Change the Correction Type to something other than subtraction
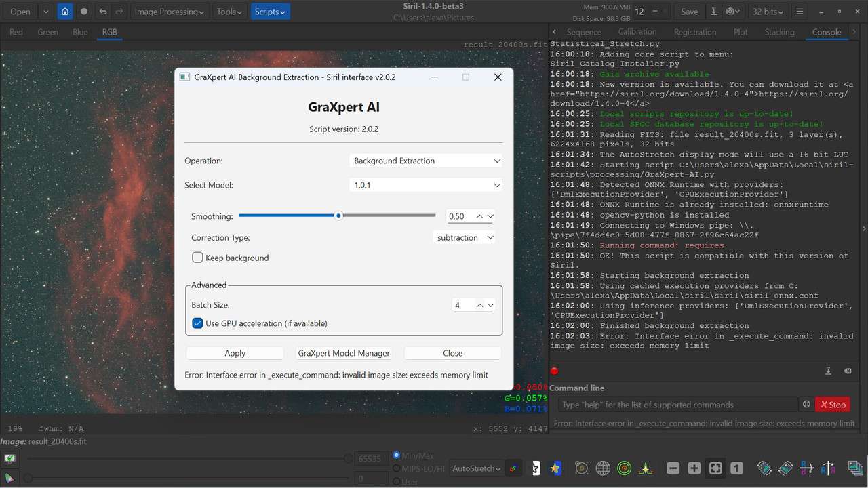The width and height of the screenshot is (868, 488). click(x=464, y=237)
